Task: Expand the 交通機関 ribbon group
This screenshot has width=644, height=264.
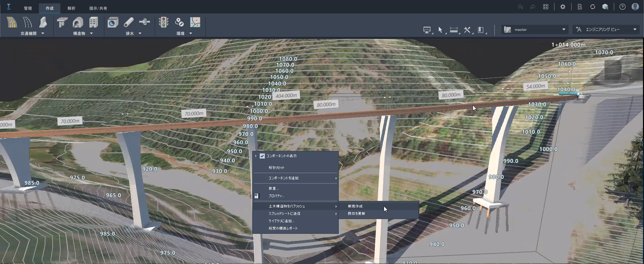Action: 43,34
